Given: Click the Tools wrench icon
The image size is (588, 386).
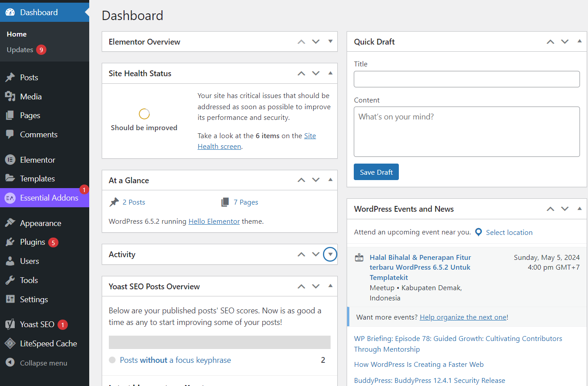Looking at the screenshot, I should [10, 280].
